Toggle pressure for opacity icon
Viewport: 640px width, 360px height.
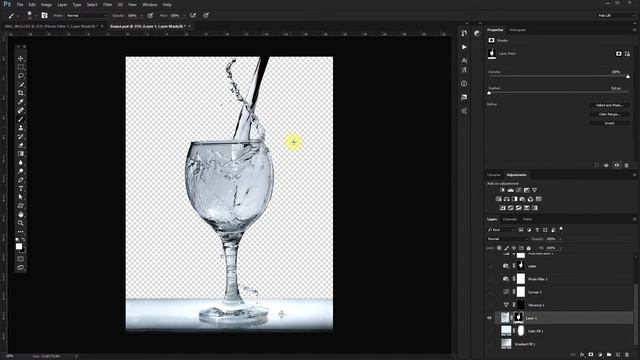point(150,16)
